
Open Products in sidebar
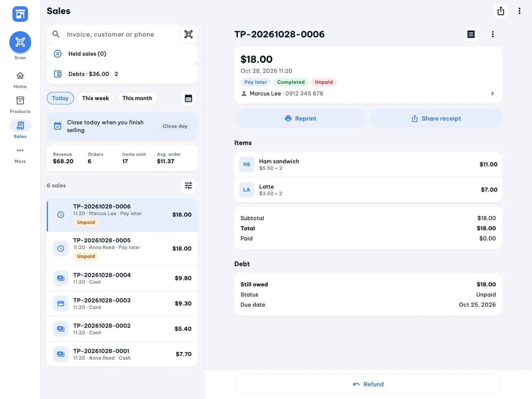coord(20,105)
